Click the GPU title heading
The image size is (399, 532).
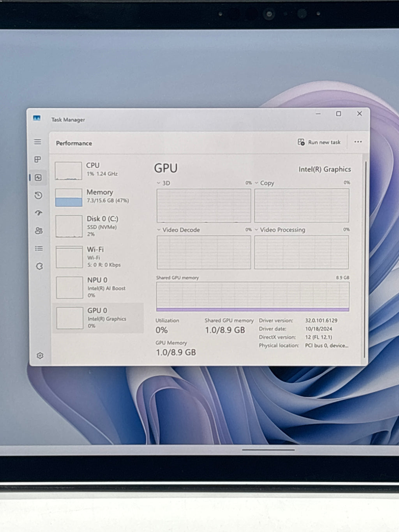[166, 168]
